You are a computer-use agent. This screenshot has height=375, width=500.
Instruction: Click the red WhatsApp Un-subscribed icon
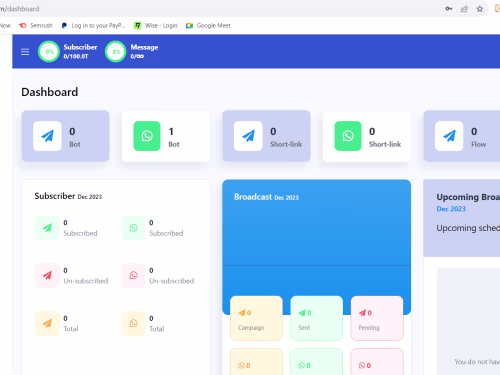[133, 275]
